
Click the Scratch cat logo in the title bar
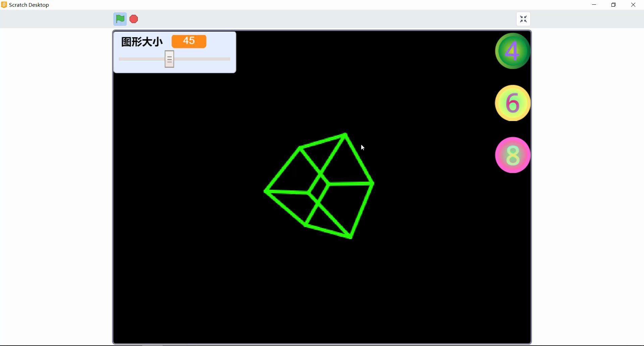[x=4, y=5]
